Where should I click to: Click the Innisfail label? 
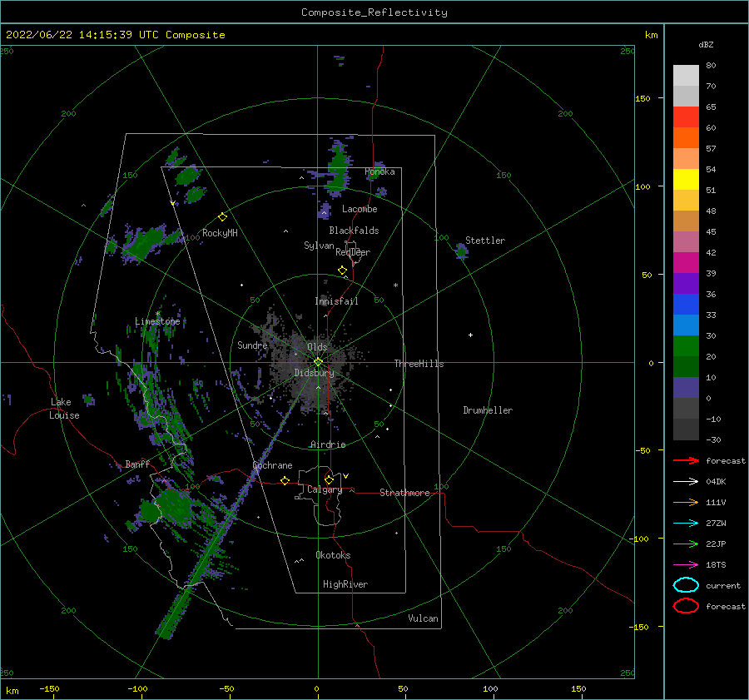tap(336, 301)
